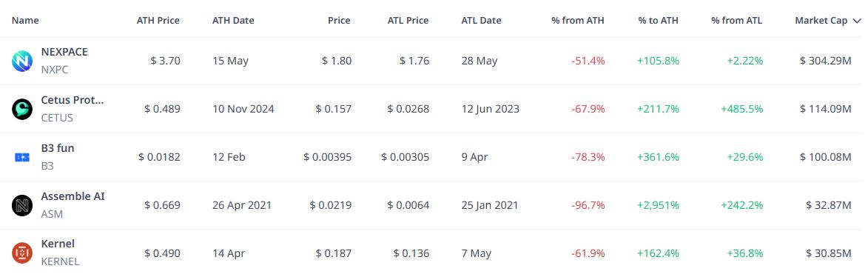Open Assemble AI coin details
Image resolution: width=868 pixels, height=277 pixels.
[x=73, y=196]
